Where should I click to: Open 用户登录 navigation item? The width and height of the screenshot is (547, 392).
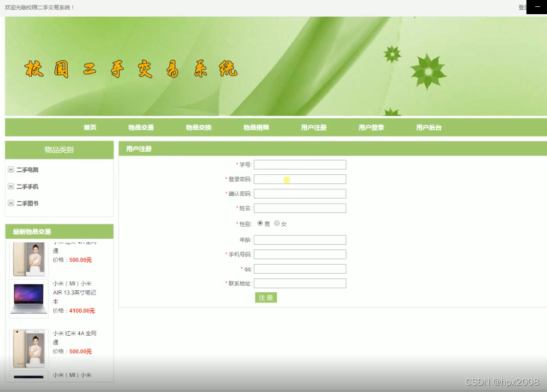[x=371, y=127]
